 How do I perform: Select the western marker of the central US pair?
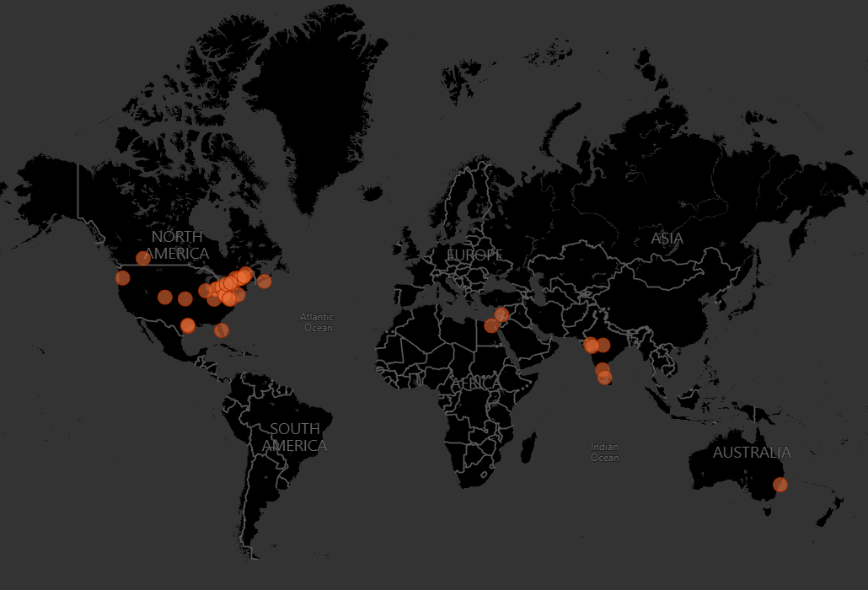pos(165,297)
